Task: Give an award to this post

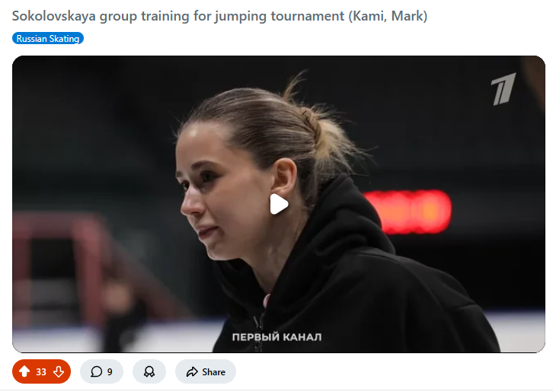Action: click(x=149, y=371)
